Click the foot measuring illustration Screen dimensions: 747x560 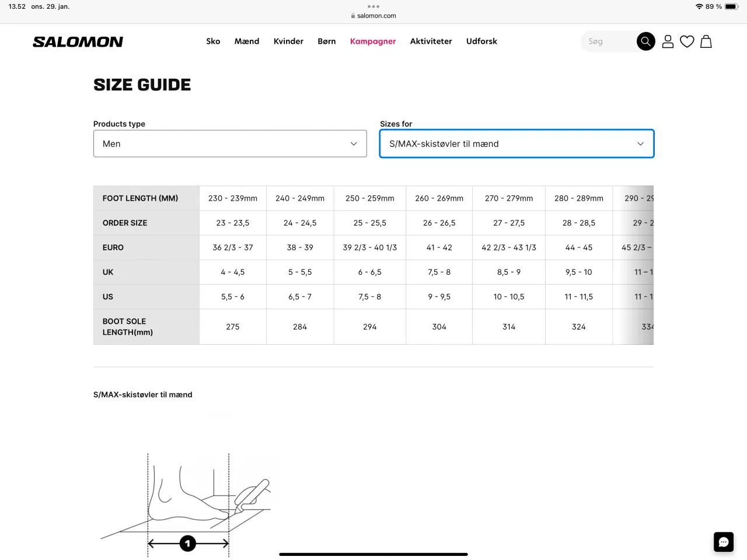pos(187,505)
